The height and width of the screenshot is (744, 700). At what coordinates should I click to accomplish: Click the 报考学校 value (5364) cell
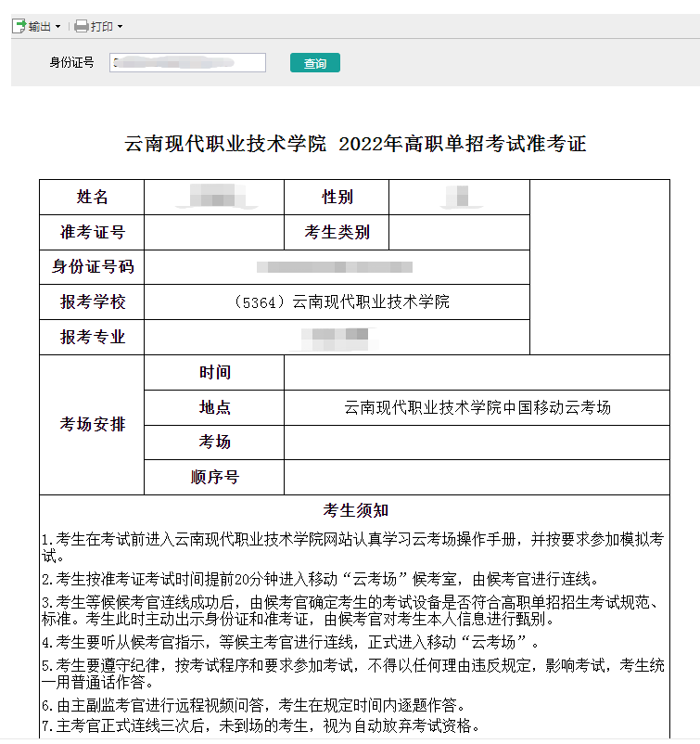click(337, 302)
